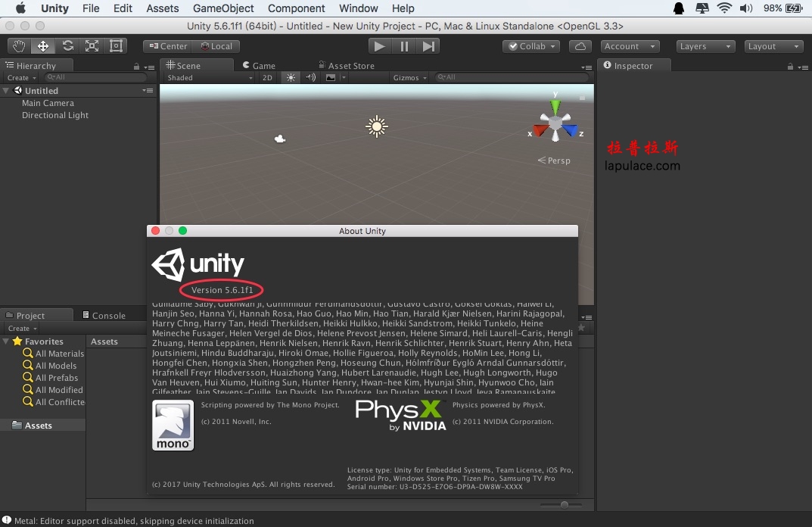Screen dimensions: 812x527
Task: Click the Step frame button
Action: click(428, 46)
